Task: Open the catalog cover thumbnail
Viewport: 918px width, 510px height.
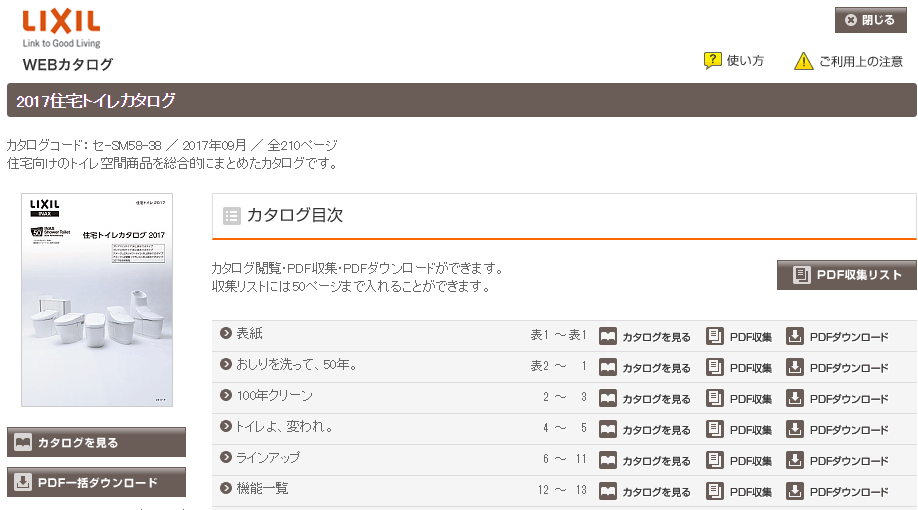Action: coord(97,300)
